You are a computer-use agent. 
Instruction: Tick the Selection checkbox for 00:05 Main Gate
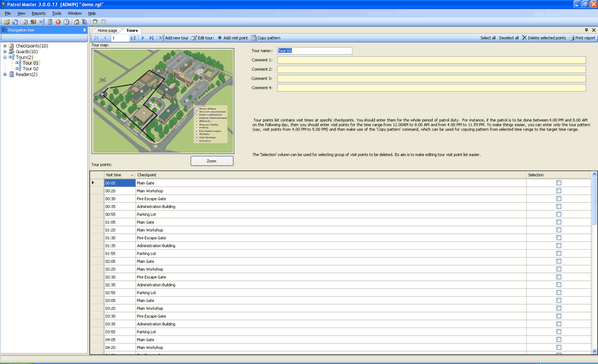tap(558, 183)
